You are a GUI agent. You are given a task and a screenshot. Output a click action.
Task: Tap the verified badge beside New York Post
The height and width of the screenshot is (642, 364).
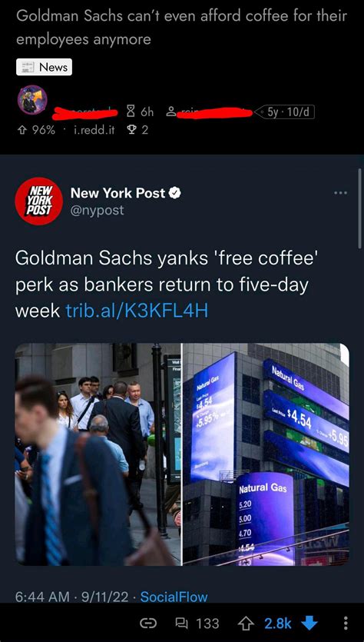point(174,193)
